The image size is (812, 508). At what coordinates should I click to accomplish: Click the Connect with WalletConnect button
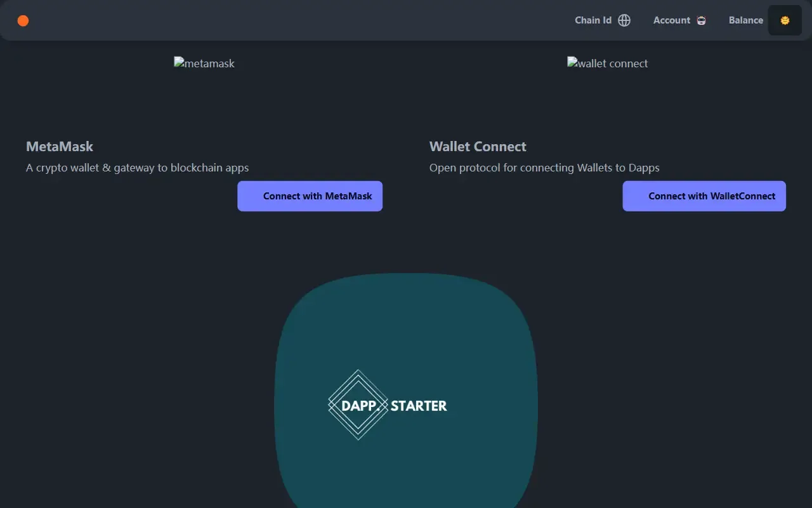704,196
